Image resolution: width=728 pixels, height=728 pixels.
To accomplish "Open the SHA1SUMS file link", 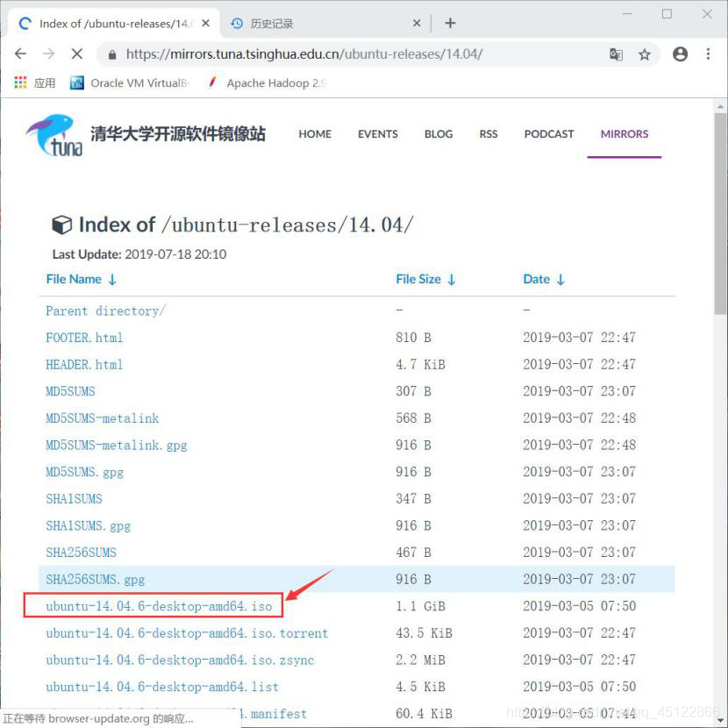I will 74,499.
